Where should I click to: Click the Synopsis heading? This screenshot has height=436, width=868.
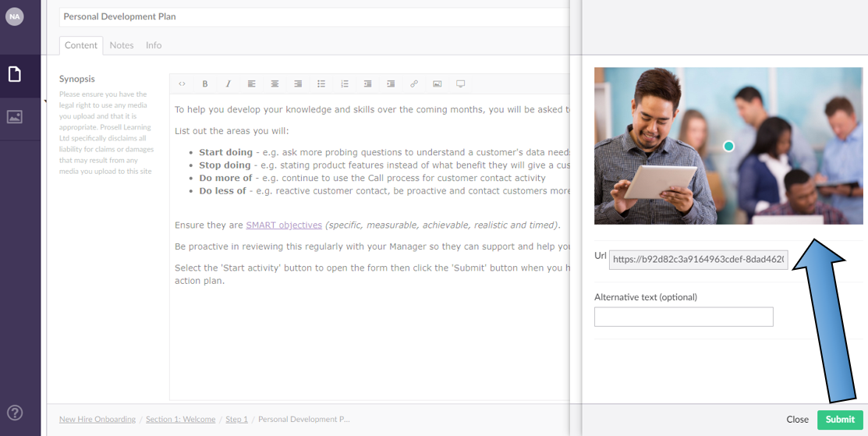point(77,79)
